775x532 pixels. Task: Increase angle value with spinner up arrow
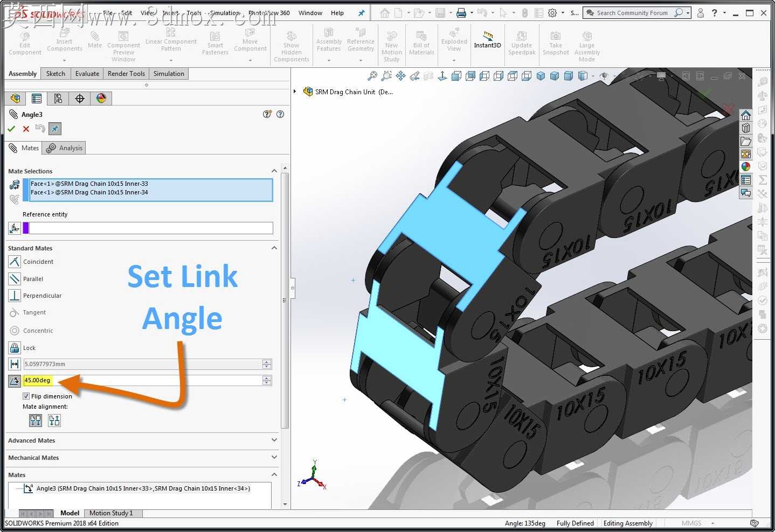tap(267, 378)
